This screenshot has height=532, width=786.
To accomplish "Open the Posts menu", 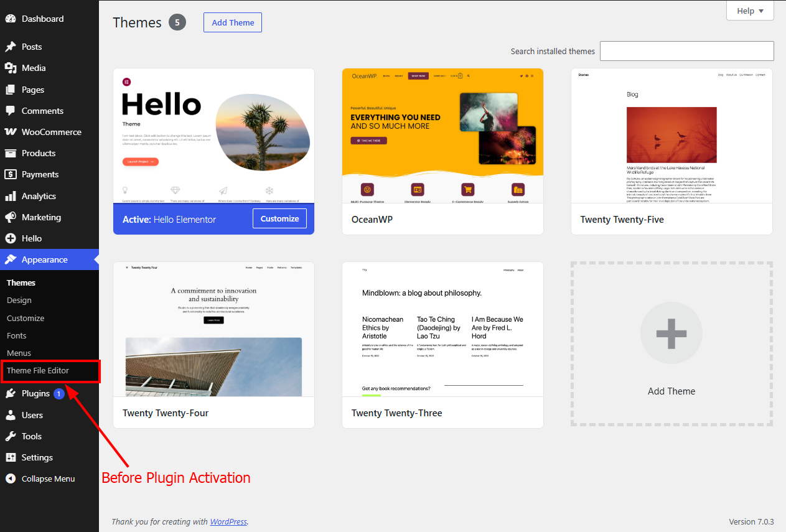I will coord(49,47).
